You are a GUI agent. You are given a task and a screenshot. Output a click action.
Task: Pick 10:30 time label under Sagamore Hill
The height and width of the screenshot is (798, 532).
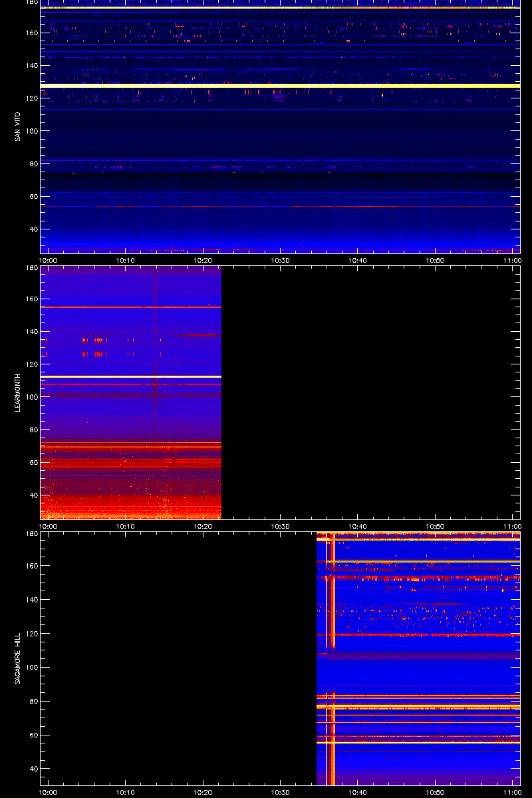click(x=281, y=792)
